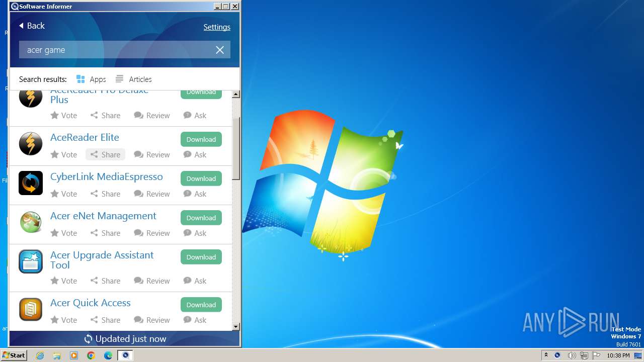Screen dimensions: 644x362
Task: Ask about AceReader Elite
Action: (x=195, y=155)
